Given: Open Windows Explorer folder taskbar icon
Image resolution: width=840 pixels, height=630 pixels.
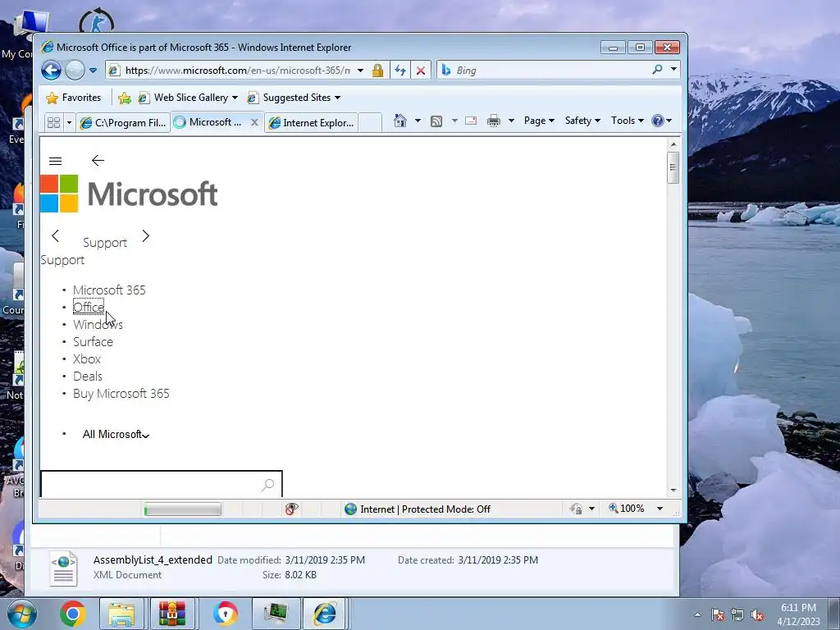Looking at the screenshot, I should [x=121, y=614].
